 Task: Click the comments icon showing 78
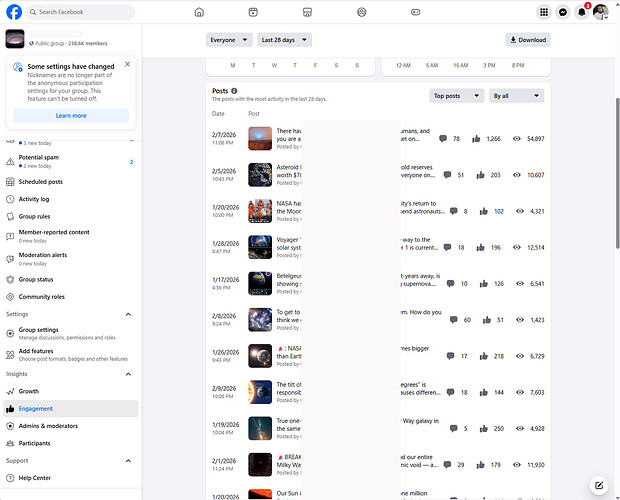443,139
